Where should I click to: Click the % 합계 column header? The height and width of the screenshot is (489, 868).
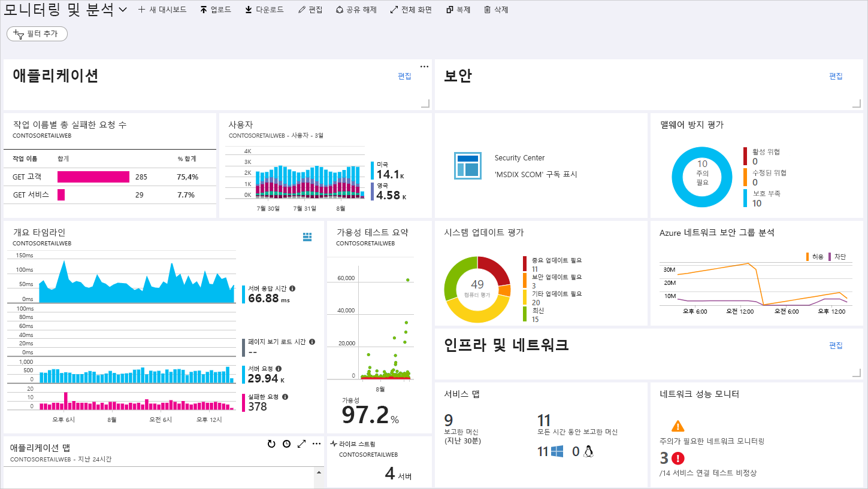187,159
